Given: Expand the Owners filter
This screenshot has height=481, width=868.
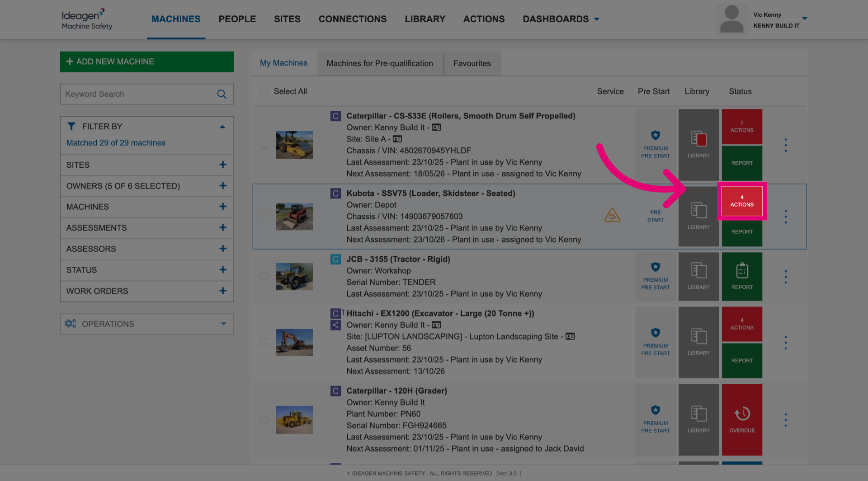Looking at the screenshot, I should coord(223,186).
